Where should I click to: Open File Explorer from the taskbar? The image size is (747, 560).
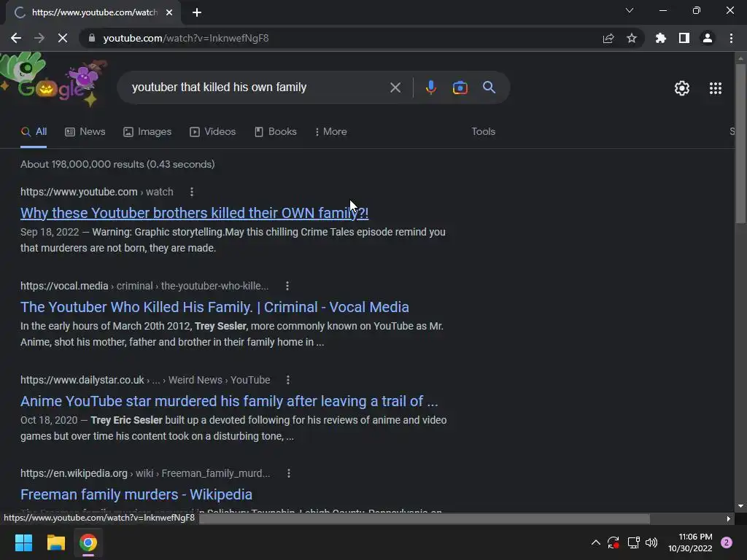pyautogui.click(x=55, y=542)
